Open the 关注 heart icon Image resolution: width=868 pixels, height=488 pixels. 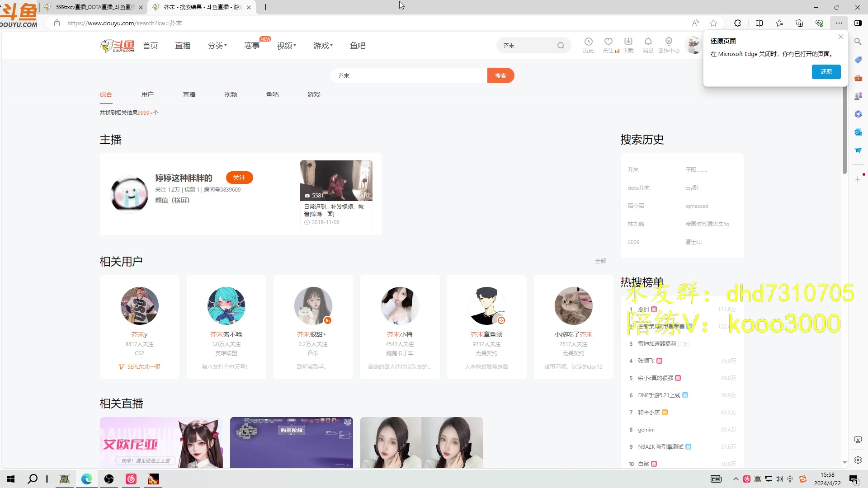609,45
